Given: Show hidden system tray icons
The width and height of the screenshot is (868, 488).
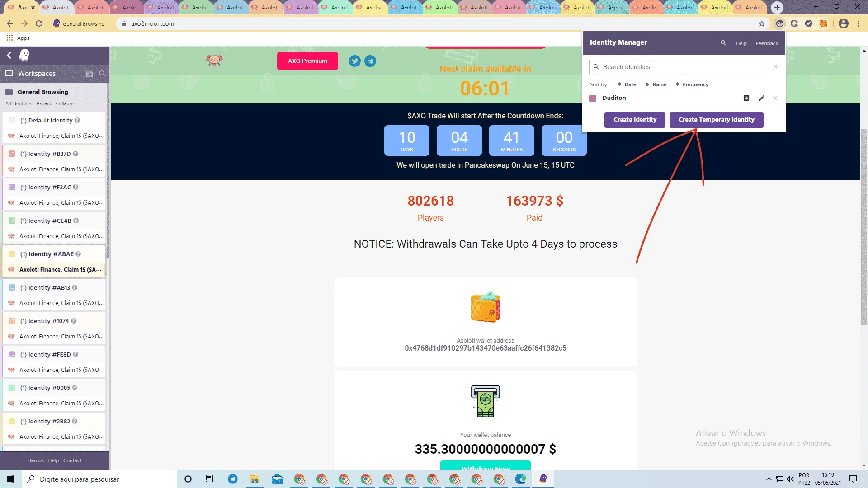Looking at the screenshot, I should (x=769, y=479).
